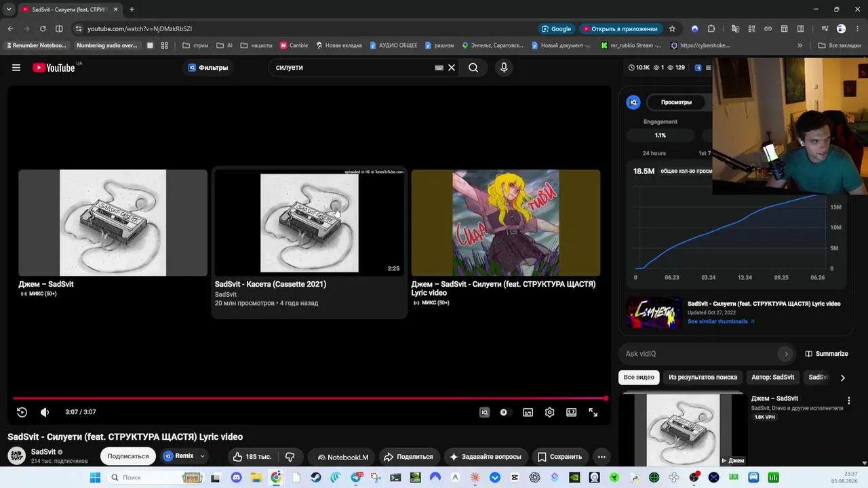Mute the video volume
868x488 pixels.
45,412
